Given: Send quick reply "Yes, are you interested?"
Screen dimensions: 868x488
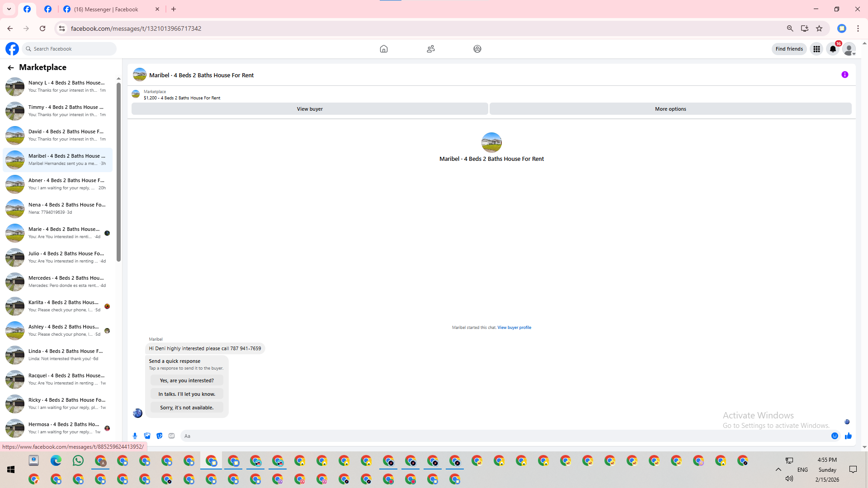Looking at the screenshot, I should [187, 380].
